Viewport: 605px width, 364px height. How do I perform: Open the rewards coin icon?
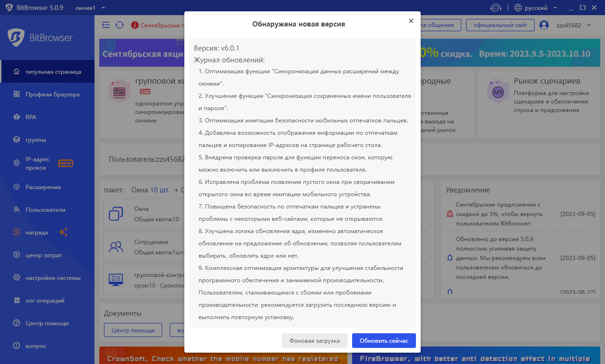pyautogui.click(x=17, y=233)
